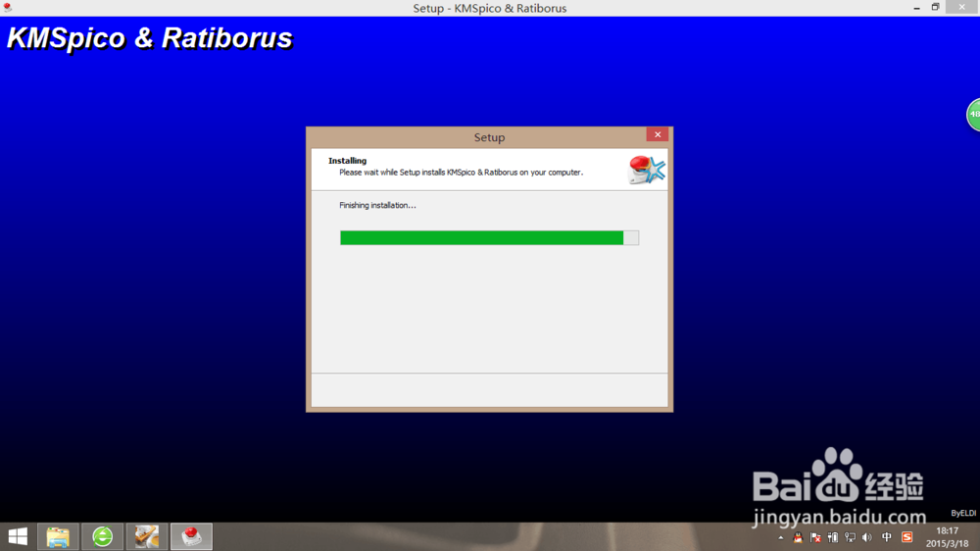Viewport: 980px width, 551px height.
Task: Click the installation progress bar
Action: click(x=489, y=237)
